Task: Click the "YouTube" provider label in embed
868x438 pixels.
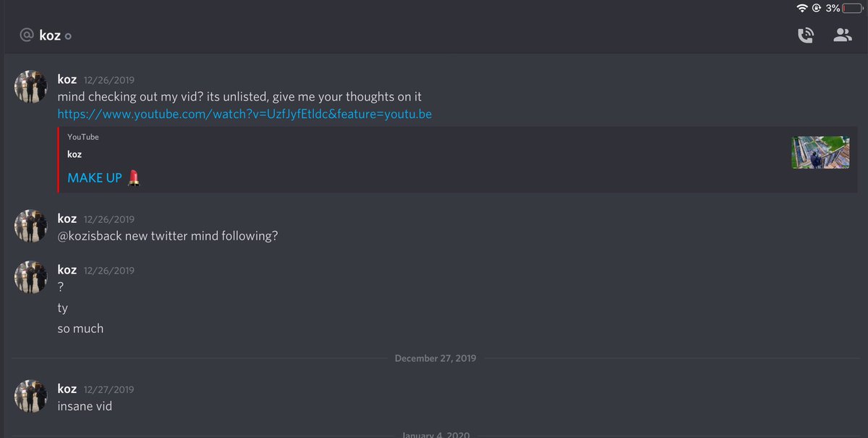Action: [83, 137]
